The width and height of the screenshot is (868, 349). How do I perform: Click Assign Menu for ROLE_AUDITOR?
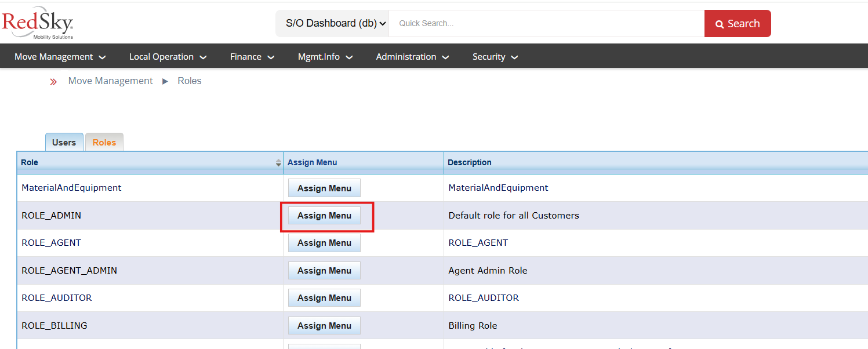tap(325, 298)
